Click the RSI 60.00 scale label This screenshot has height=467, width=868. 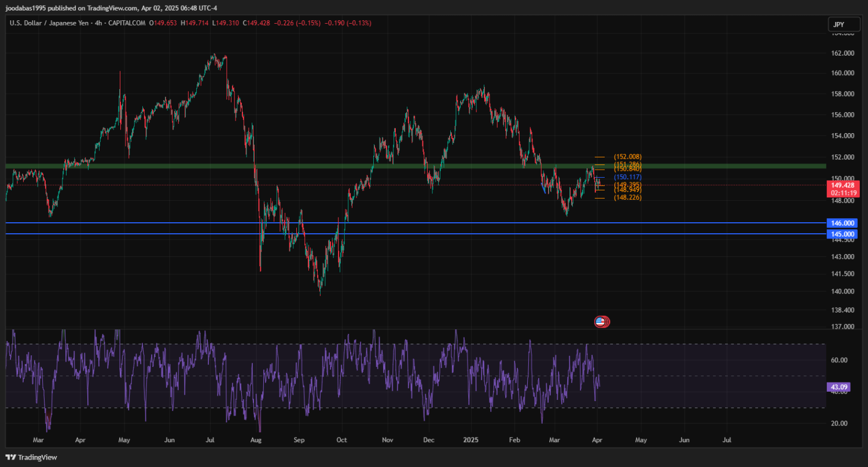(839, 360)
